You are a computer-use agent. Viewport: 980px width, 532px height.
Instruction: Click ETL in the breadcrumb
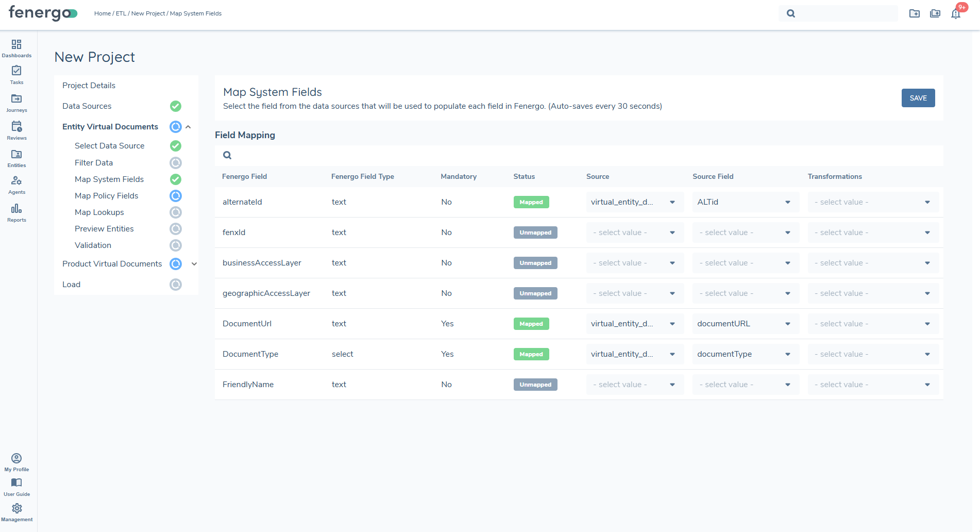pyautogui.click(x=121, y=13)
